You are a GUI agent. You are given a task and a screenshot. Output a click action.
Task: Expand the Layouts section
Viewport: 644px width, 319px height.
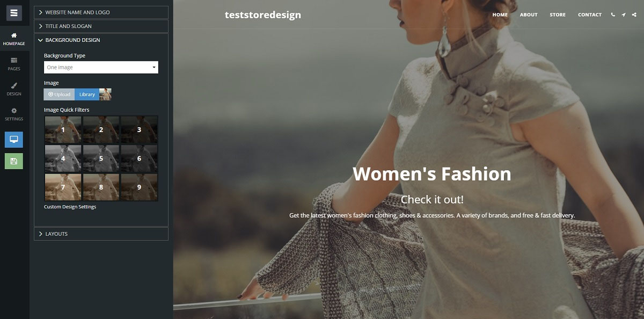[x=101, y=234]
